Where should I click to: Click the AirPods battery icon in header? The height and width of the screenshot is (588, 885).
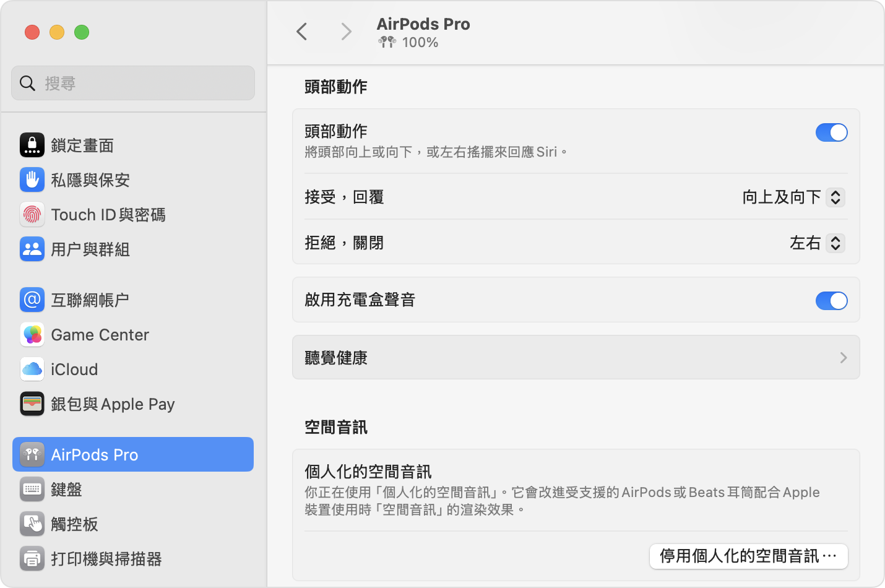387,42
